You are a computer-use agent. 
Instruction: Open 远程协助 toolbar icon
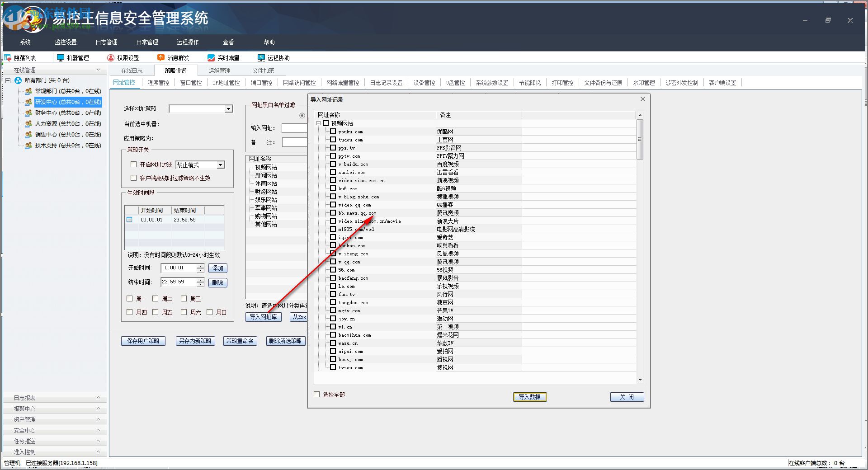pyautogui.click(x=261, y=58)
